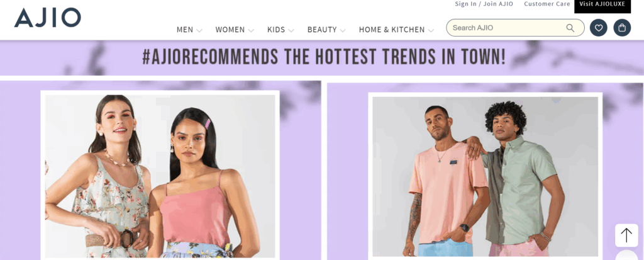Click the Visit AJIOLUXE button
Image resolution: width=644 pixels, height=260 pixels.
pos(602,6)
